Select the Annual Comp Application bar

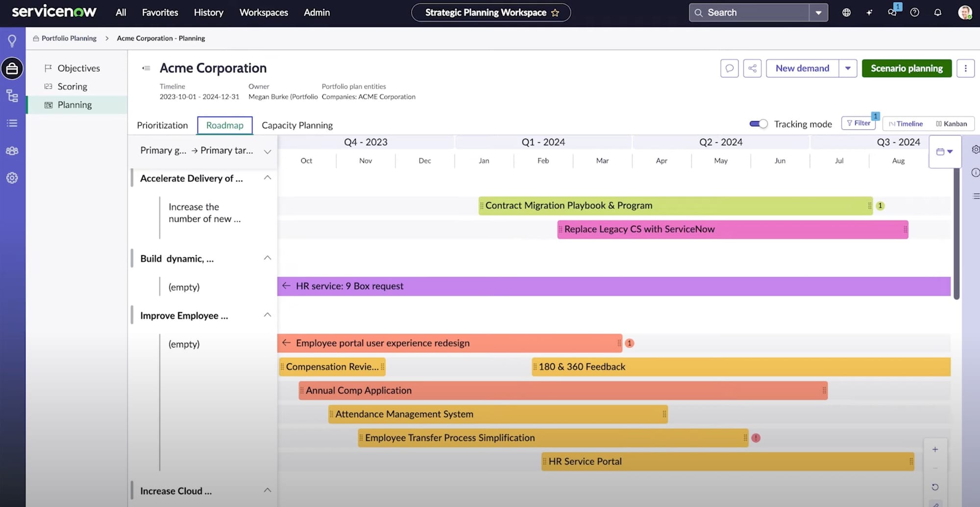click(563, 390)
